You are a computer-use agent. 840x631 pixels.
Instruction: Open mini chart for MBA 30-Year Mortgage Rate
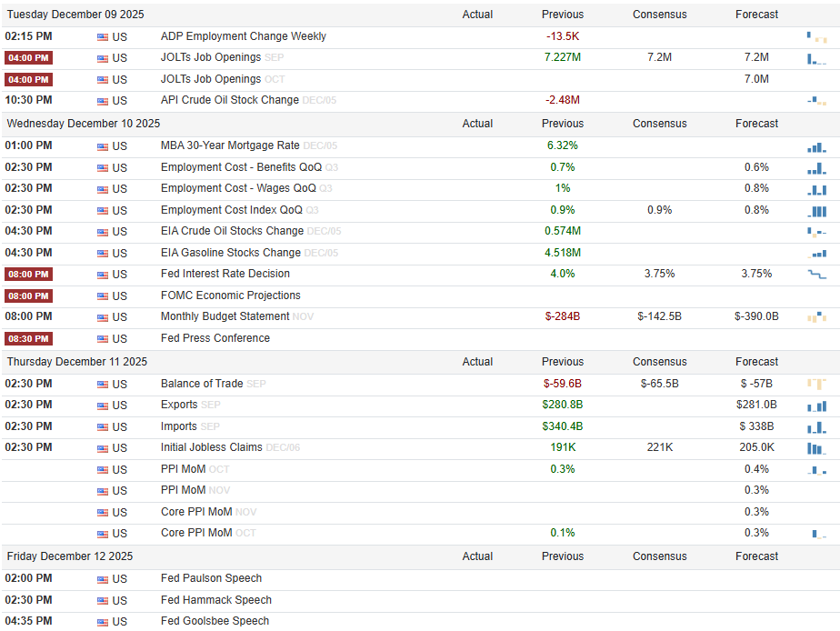pyautogui.click(x=816, y=146)
